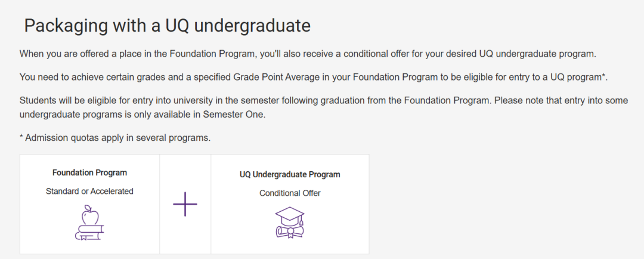Viewport: 644px width, 259px height.
Task: Click the 'Standard or Accelerated' text
Action: click(x=89, y=191)
